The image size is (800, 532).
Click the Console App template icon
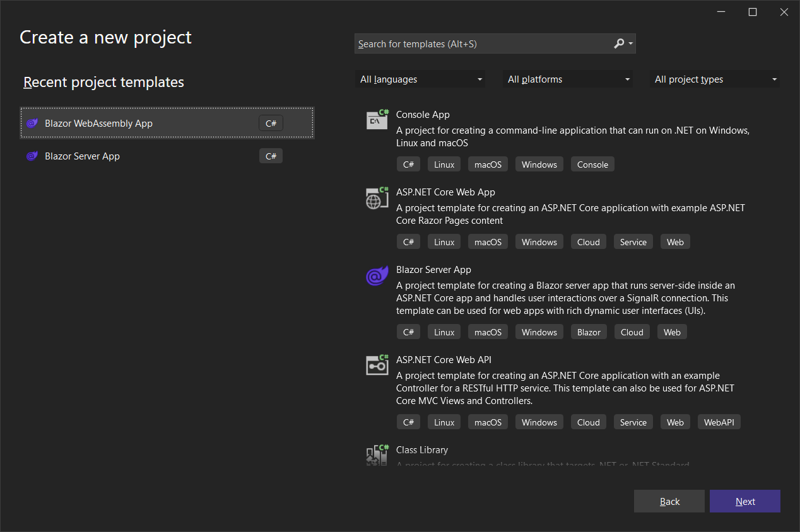click(x=377, y=120)
